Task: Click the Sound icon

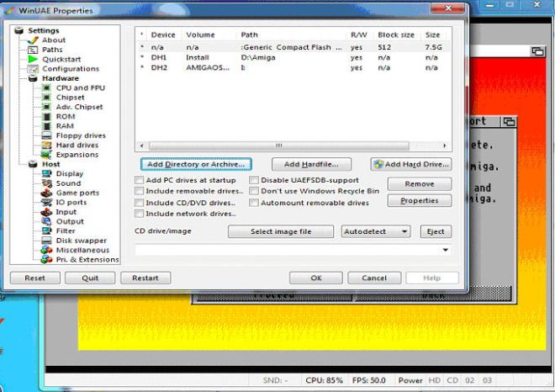Action: (x=46, y=183)
